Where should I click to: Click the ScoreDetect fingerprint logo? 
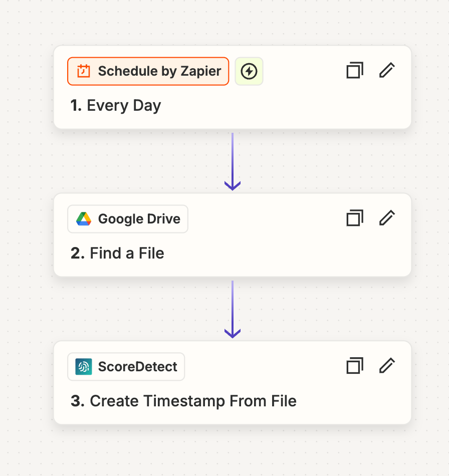(84, 367)
